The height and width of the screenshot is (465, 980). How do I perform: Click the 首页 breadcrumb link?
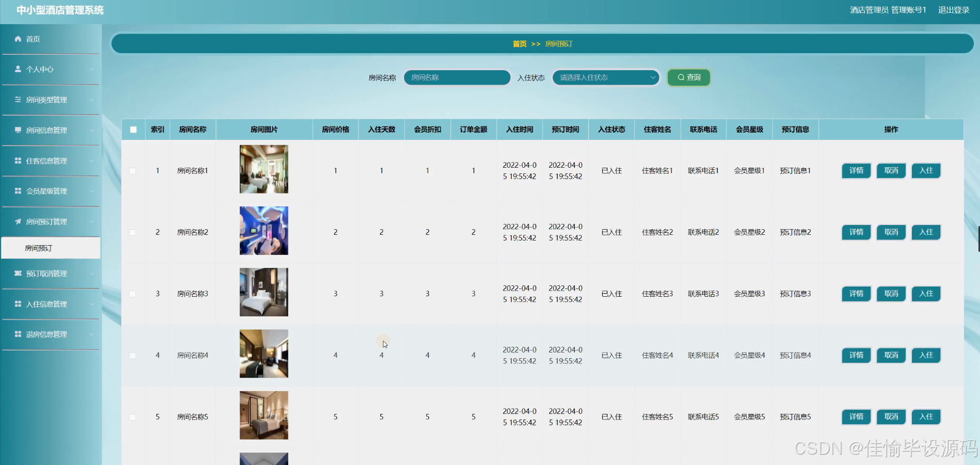click(x=520, y=44)
